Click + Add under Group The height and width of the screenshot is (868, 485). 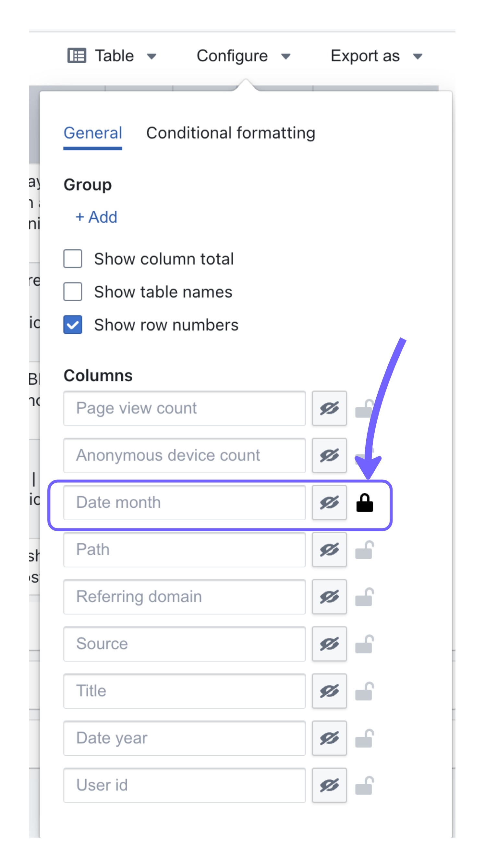(x=96, y=217)
